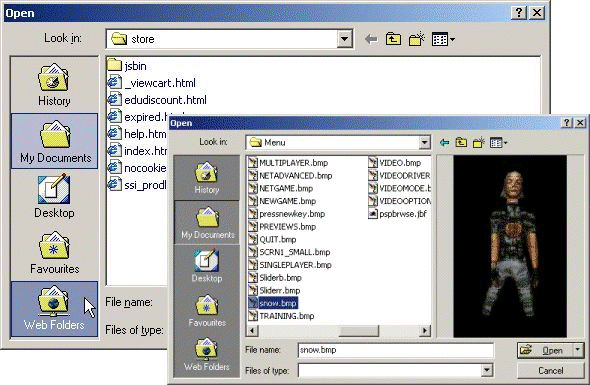Open the Views menu in the Menu dialog
This screenshot has width=590, height=385.
[499, 143]
